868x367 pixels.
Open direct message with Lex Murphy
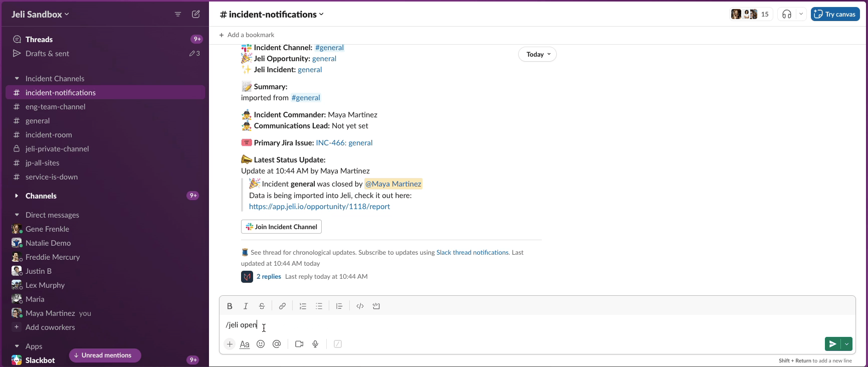(x=105, y=285)
